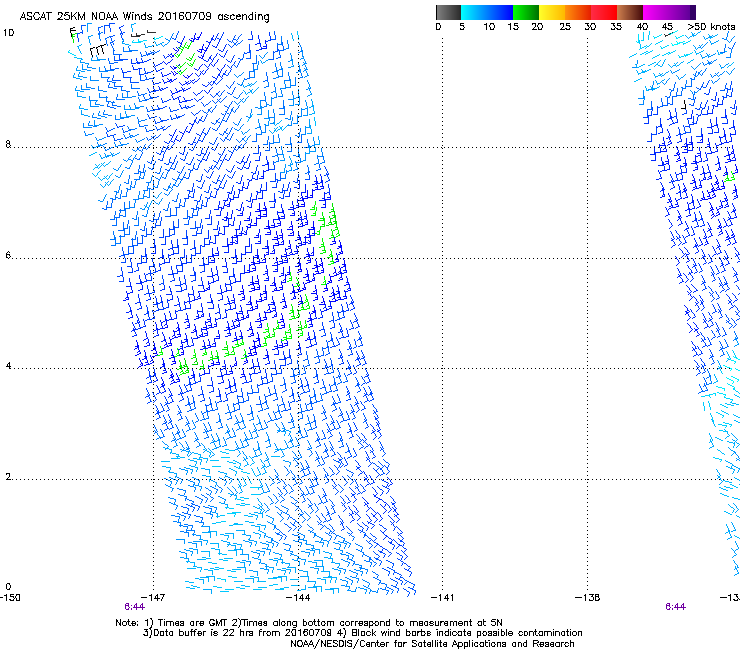Click the latitude label 4
Screen dimensions: 740x650
(x=8, y=366)
